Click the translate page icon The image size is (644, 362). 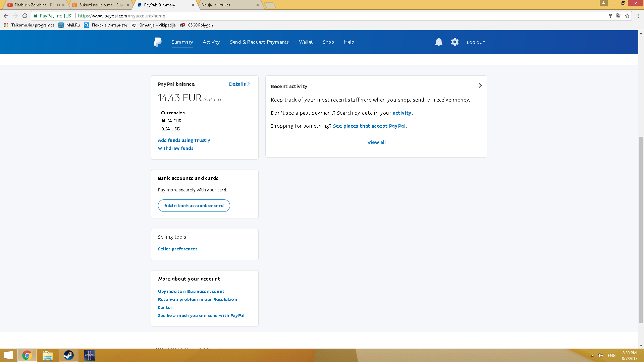[619, 16]
